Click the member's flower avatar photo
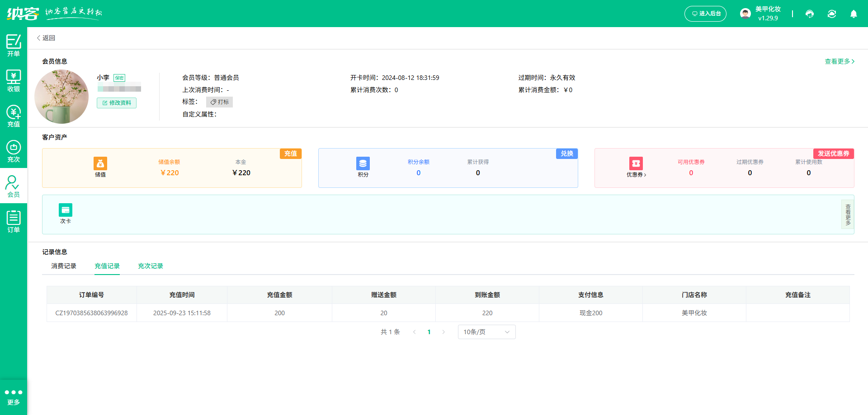Viewport: 868px width, 415px height. pyautogui.click(x=61, y=97)
